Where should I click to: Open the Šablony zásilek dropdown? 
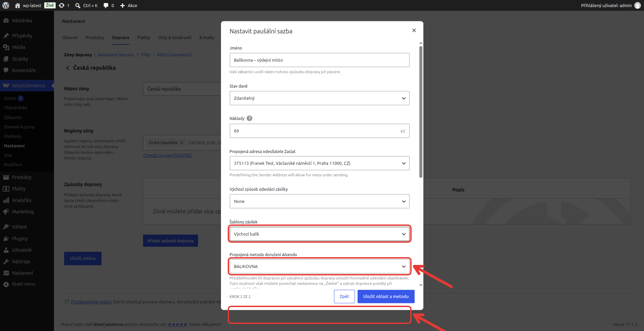click(x=319, y=234)
